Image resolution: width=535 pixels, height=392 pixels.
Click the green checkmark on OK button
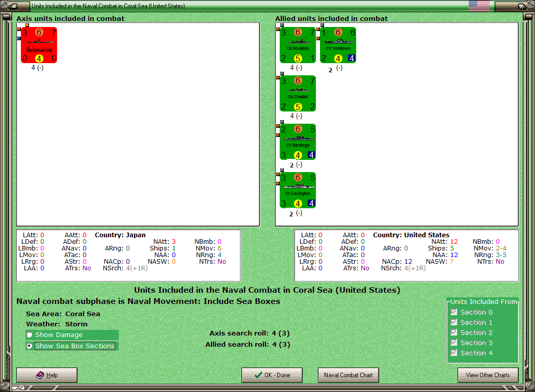(258, 375)
